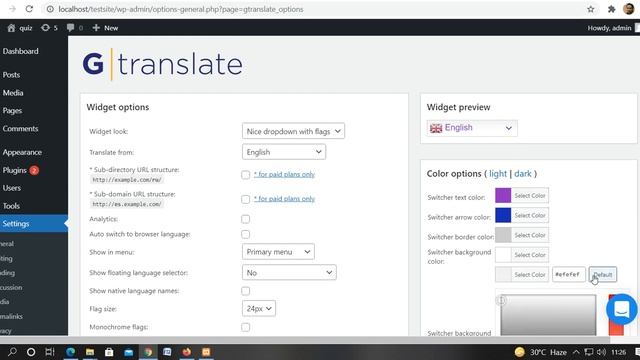Screen dimensions: 640x360
Task: Open Task View on the taskbar
Action: click(x=50, y=352)
